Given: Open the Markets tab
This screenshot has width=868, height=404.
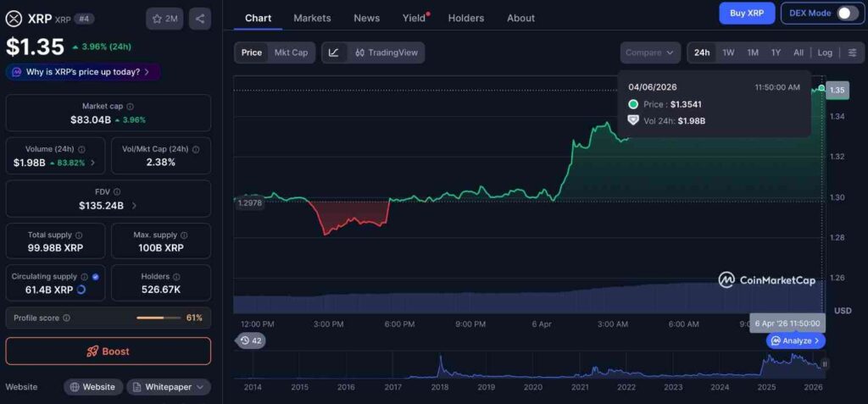Looking at the screenshot, I should pos(312,18).
